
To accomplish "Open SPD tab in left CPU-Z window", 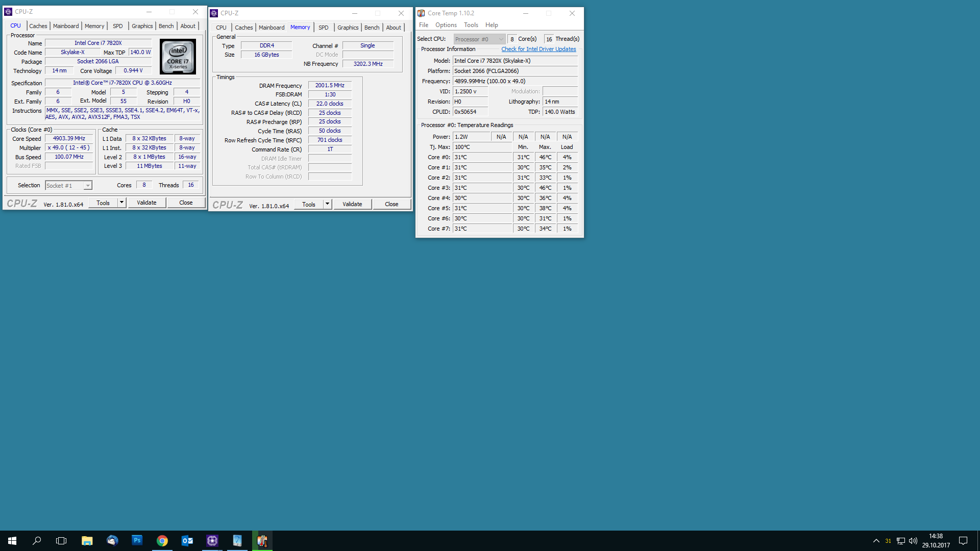I will [118, 26].
